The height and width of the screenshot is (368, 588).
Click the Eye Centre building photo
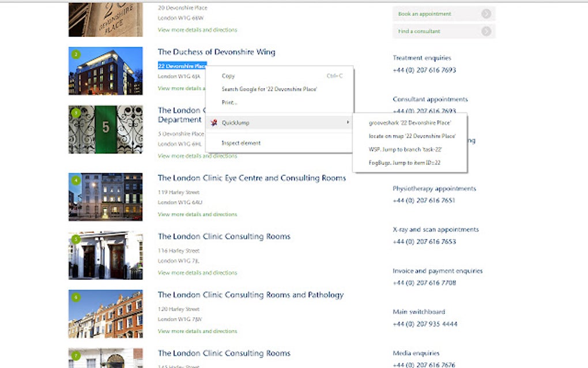pyautogui.click(x=105, y=197)
